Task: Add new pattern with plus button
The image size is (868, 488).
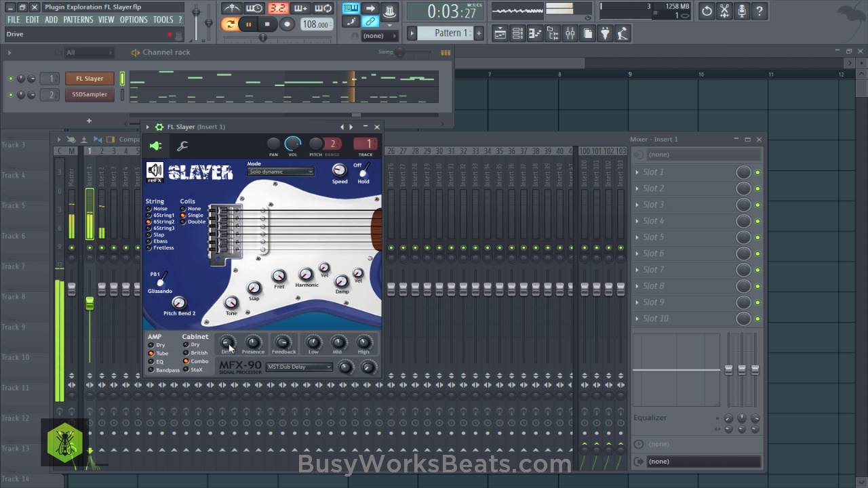Action: coord(479,33)
